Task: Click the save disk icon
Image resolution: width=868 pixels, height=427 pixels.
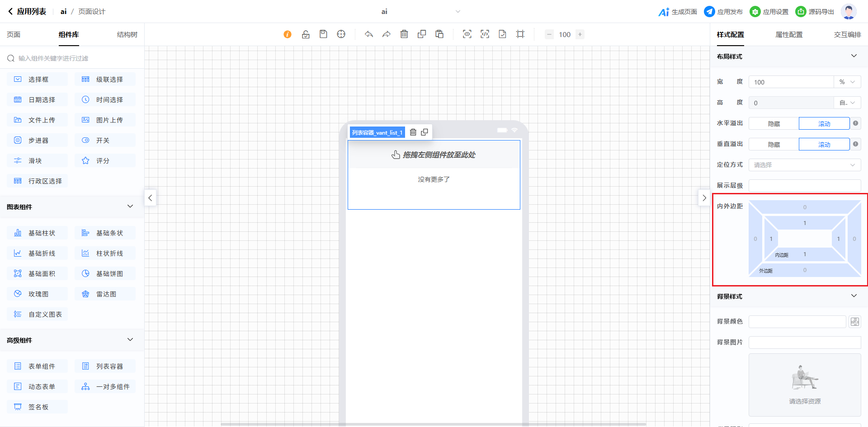Action: pyautogui.click(x=323, y=34)
